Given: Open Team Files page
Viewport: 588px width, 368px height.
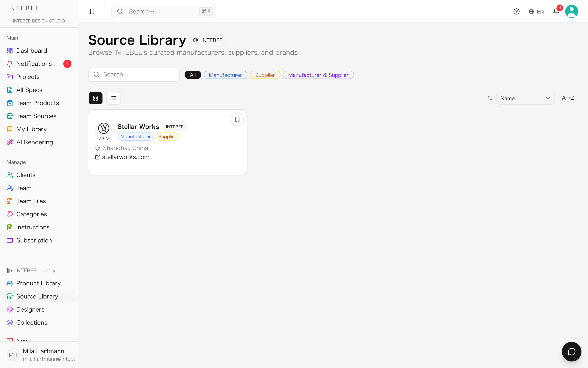Looking at the screenshot, I should coord(39,201).
